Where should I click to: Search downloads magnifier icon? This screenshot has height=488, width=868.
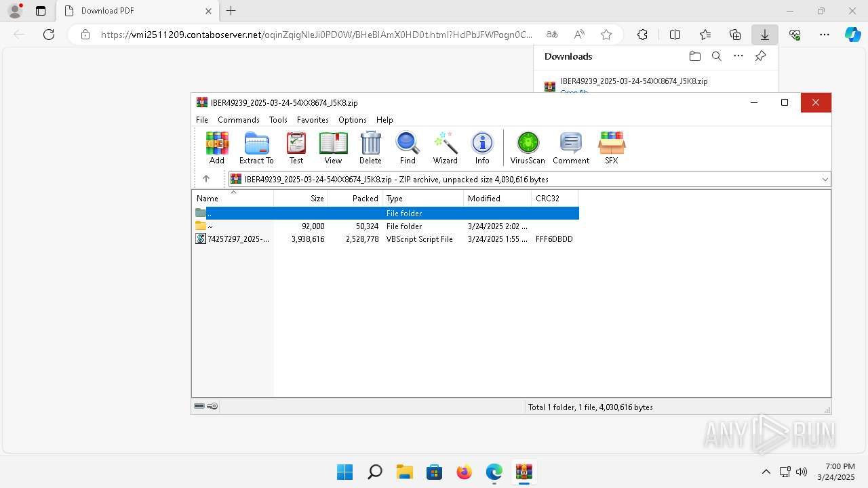(x=716, y=56)
